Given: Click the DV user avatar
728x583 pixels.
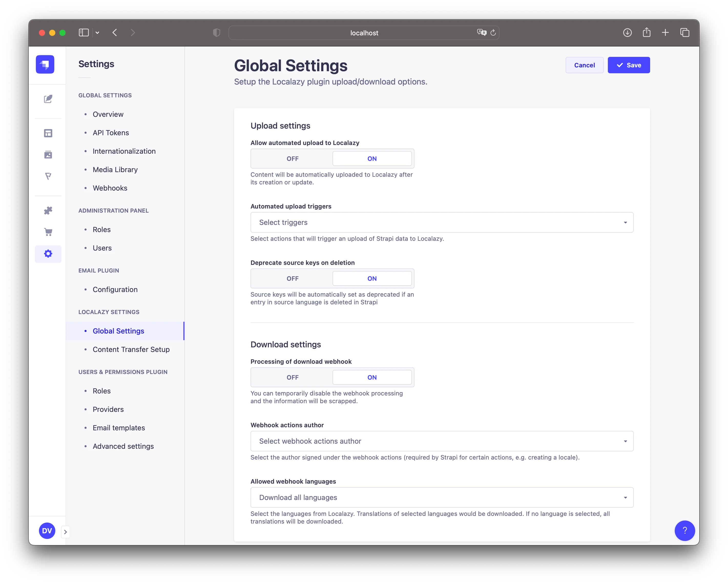Looking at the screenshot, I should click(47, 531).
